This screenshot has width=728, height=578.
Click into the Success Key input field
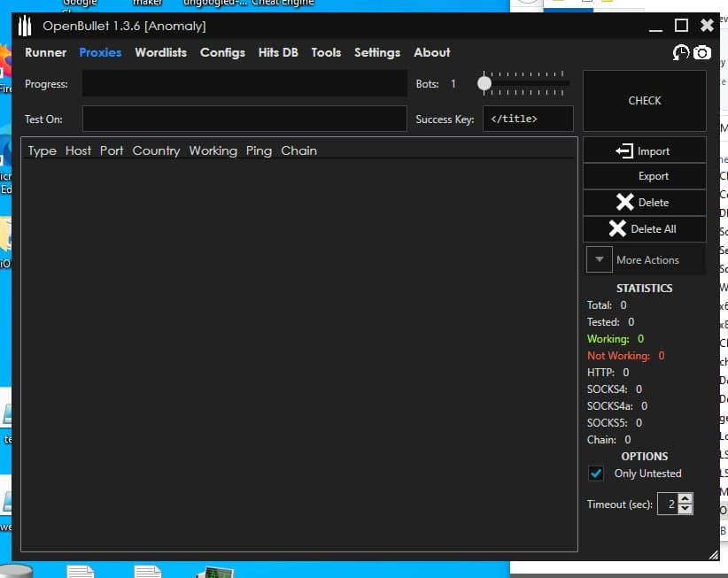coord(528,119)
